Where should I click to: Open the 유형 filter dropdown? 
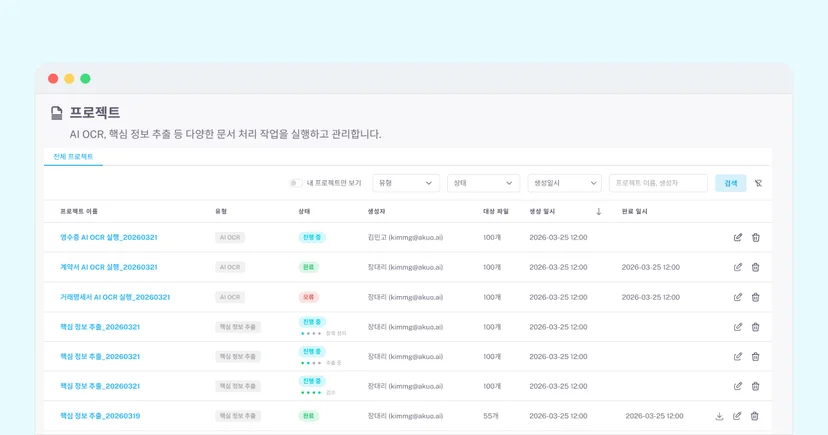[x=406, y=183]
